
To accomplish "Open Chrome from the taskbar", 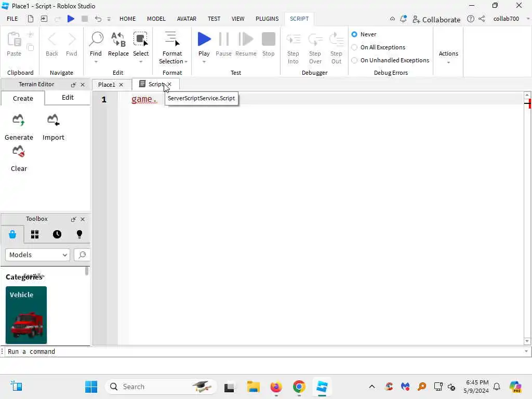I will click(299, 387).
